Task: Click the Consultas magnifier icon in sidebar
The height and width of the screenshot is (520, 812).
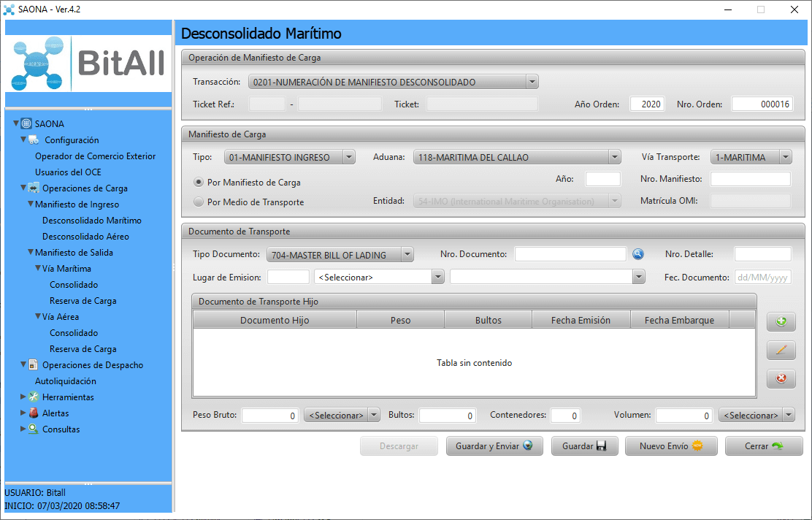Action: [x=34, y=429]
